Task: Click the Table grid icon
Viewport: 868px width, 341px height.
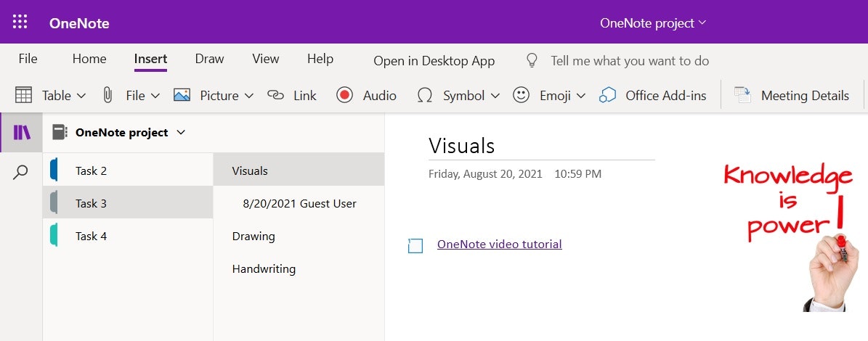Action: 23,95
